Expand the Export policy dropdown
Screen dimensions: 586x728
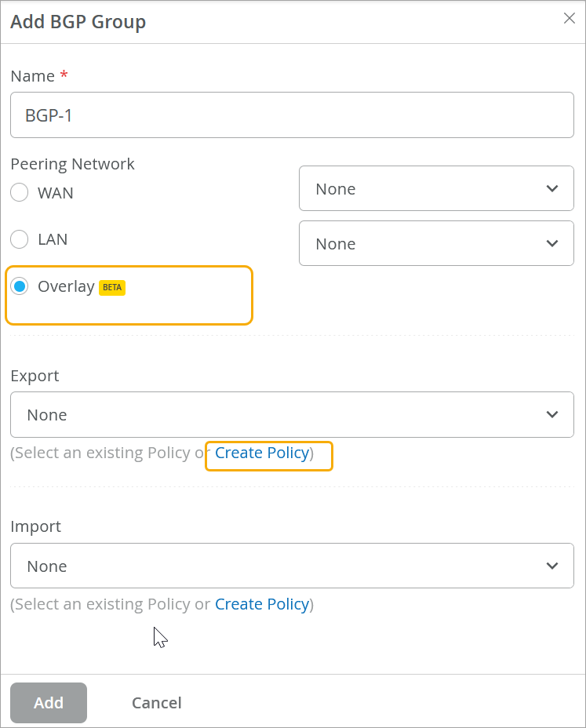point(292,415)
